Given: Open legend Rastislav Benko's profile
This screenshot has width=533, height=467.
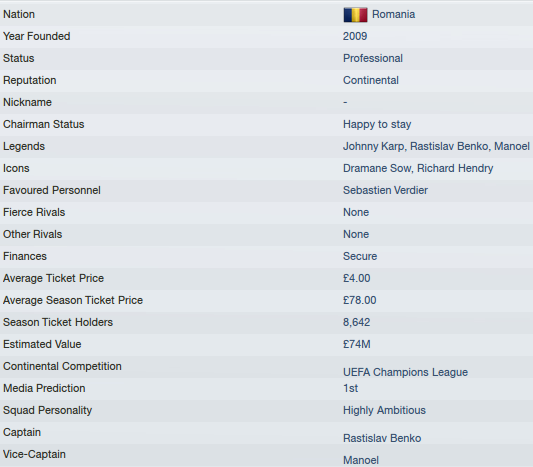Looking at the screenshot, I should pyautogui.click(x=450, y=146).
